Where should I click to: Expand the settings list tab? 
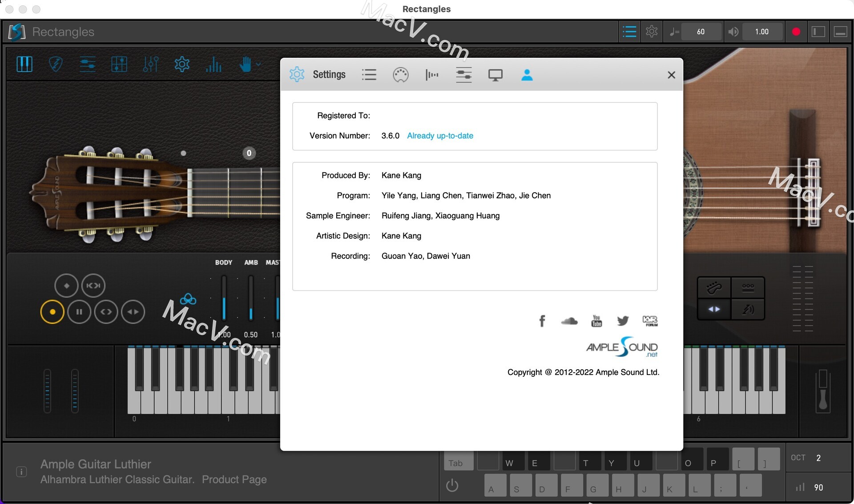click(x=369, y=74)
